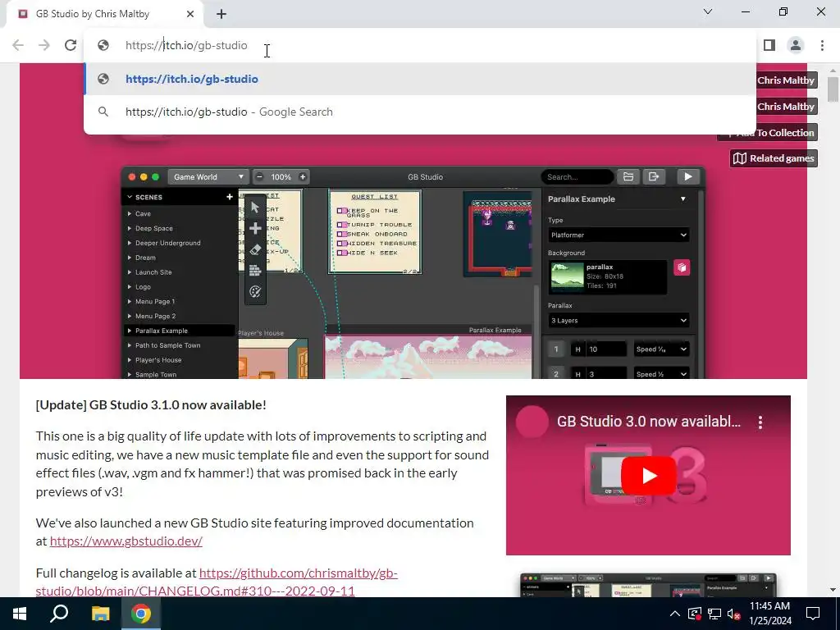Go forward with the browser forward arrow
The height and width of the screenshot is (630, 840).
44,45
